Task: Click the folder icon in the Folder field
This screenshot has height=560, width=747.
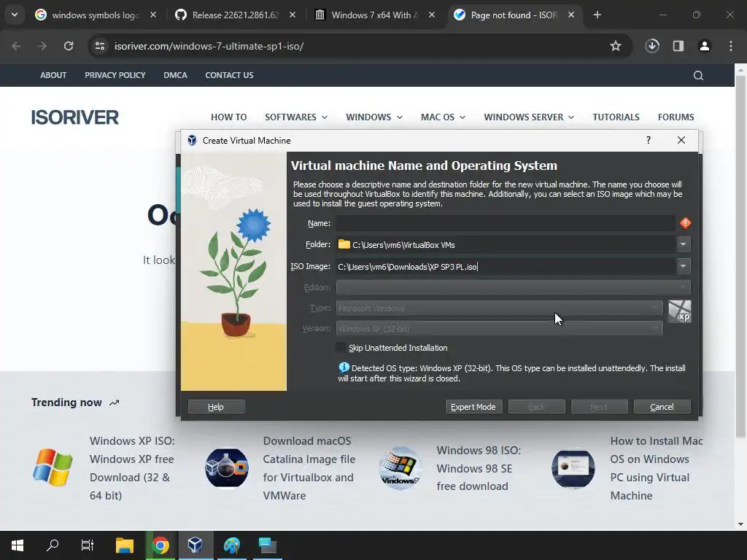Action: (x=344, y=244)
